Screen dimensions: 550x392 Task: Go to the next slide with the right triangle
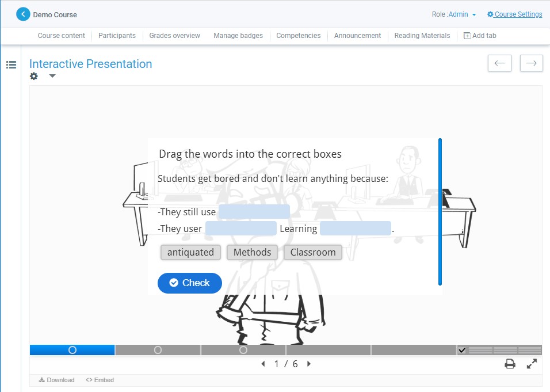(309, 364)
